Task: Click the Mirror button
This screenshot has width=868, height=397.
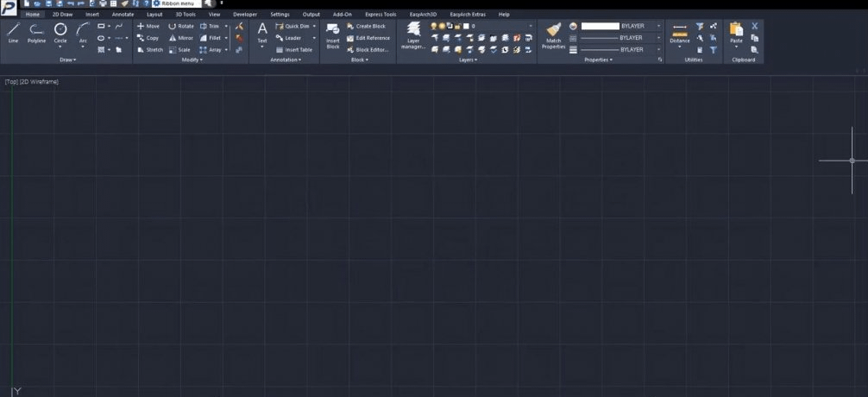Action: tap(180, 38)
